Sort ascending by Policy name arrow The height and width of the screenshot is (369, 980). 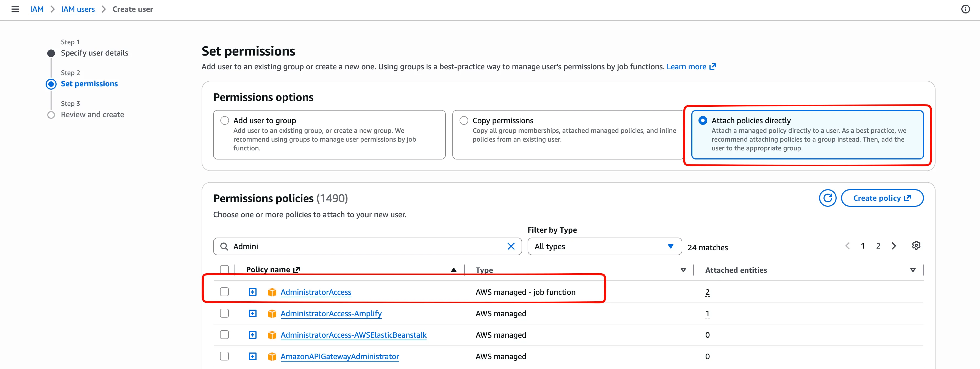[453, 270]
